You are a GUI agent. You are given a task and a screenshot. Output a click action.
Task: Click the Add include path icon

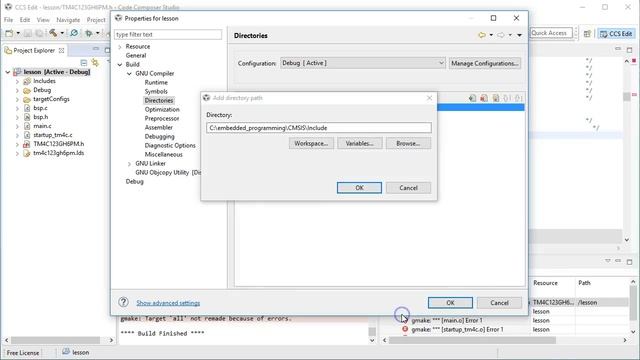(x=472, y=98)
